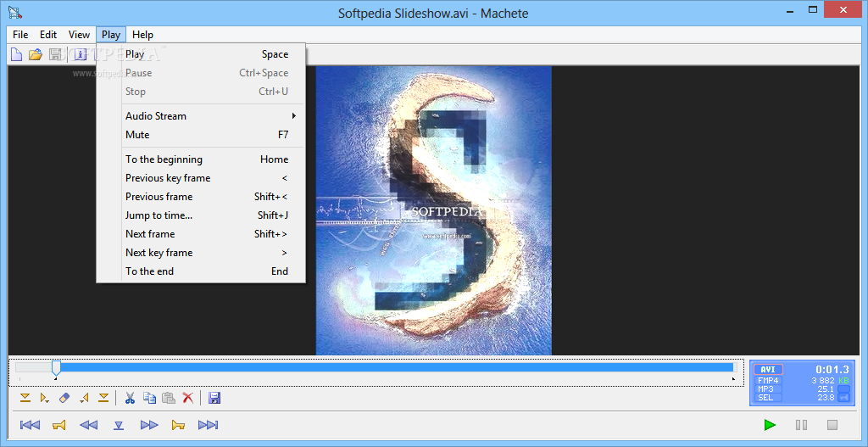Click the file information icon in the top toolbar
The height and width of the screenshot is (447, 868).
(x=81, y=54)
